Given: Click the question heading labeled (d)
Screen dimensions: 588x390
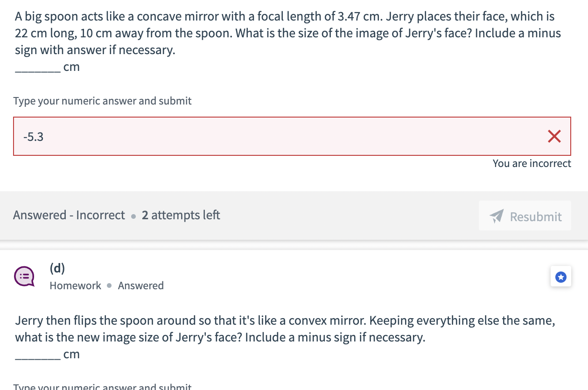Looking at the screenshot, I should pyautogui.click(x=57, y=268).
